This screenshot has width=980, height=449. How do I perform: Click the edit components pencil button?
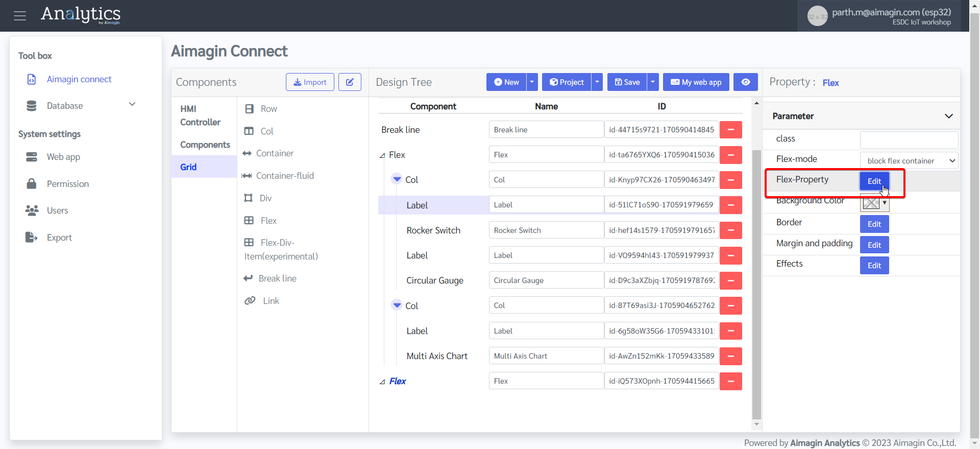350,82
